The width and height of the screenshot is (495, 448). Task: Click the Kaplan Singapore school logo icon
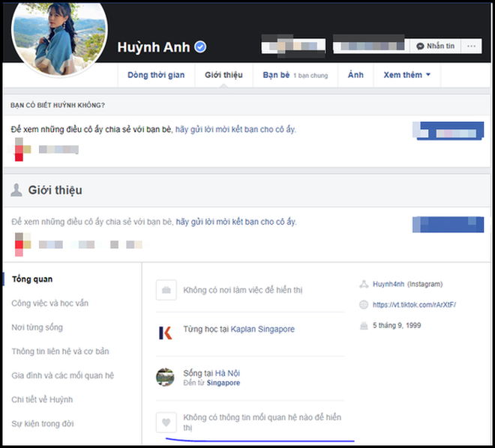[165, 333]
